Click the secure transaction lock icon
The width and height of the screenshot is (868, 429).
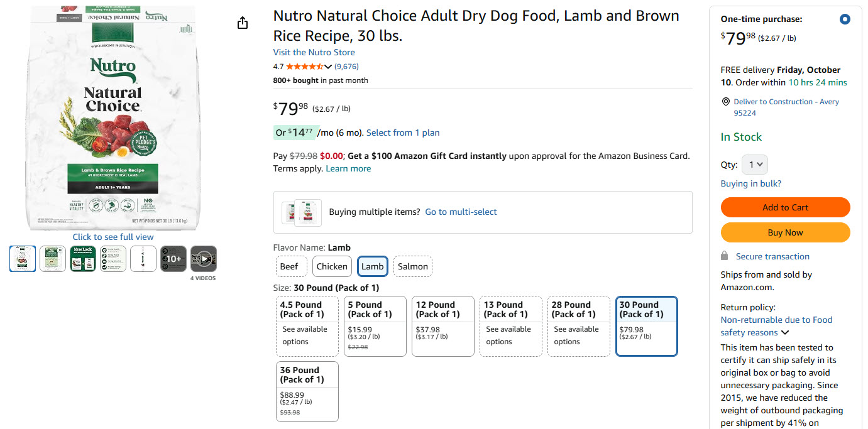point(725,256)
